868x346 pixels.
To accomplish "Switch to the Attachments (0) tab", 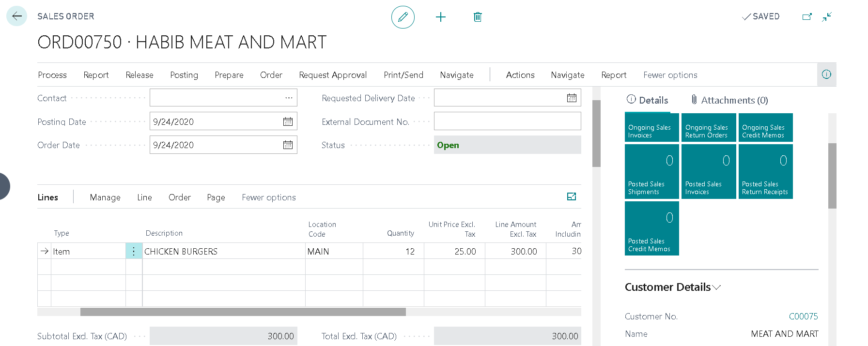I will [x=729, y=100].
